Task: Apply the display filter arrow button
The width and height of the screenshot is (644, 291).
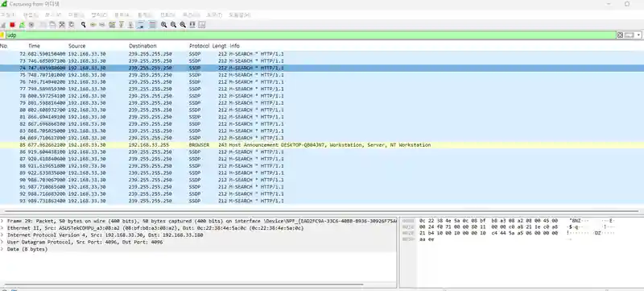Action: 630,35
